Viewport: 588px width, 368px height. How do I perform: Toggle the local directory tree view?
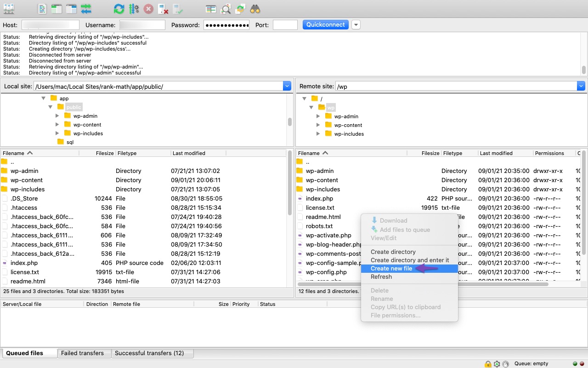coord(57,8)
